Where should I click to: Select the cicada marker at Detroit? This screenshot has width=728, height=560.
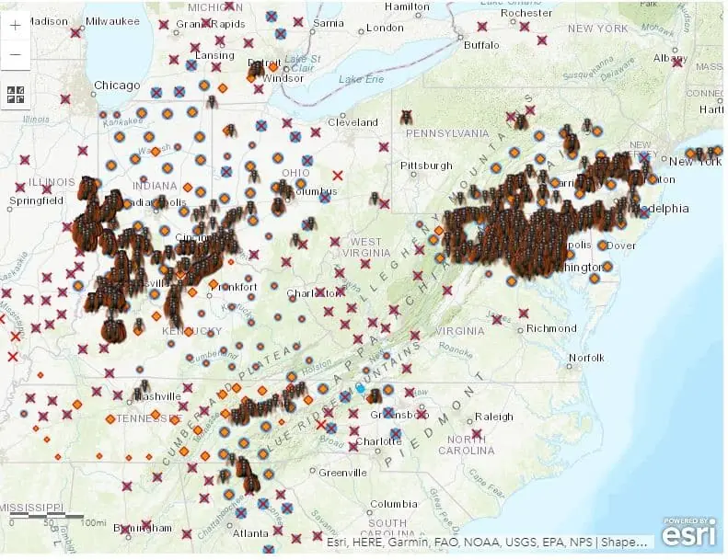pos(257,69)
